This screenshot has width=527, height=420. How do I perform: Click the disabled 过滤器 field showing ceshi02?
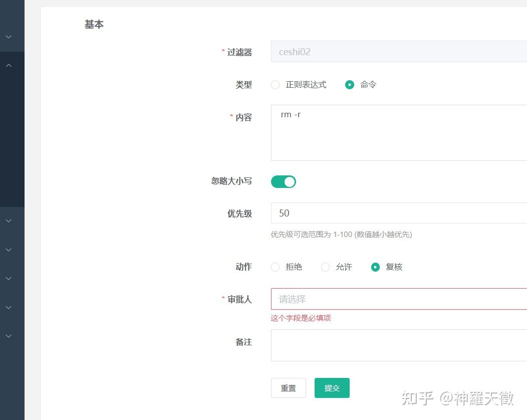pos(376,51)
